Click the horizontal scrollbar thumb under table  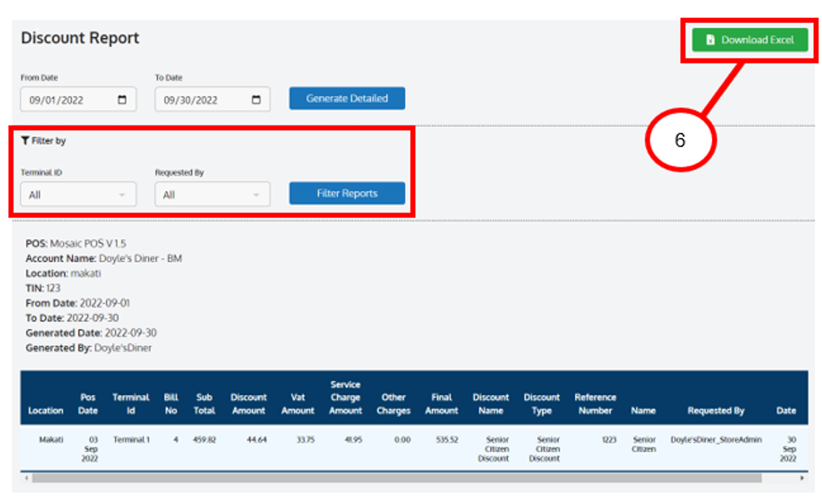[x=396, y=479]
